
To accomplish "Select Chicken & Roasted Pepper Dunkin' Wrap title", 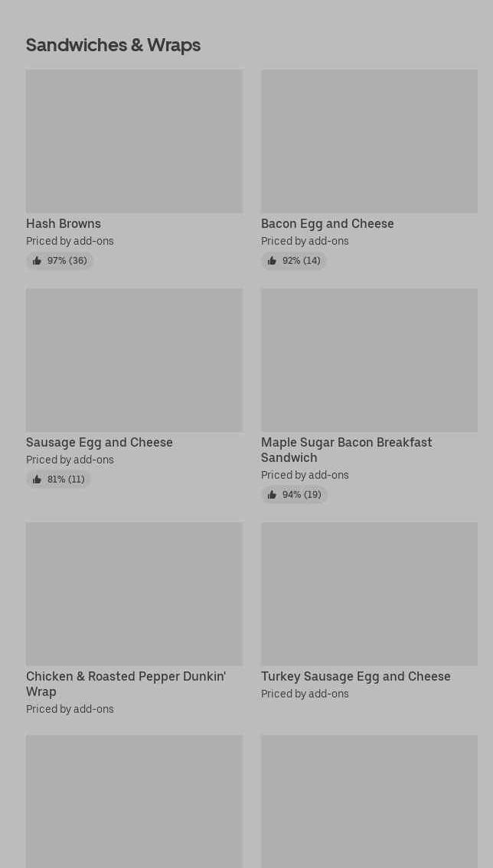I will pos(126,684).
